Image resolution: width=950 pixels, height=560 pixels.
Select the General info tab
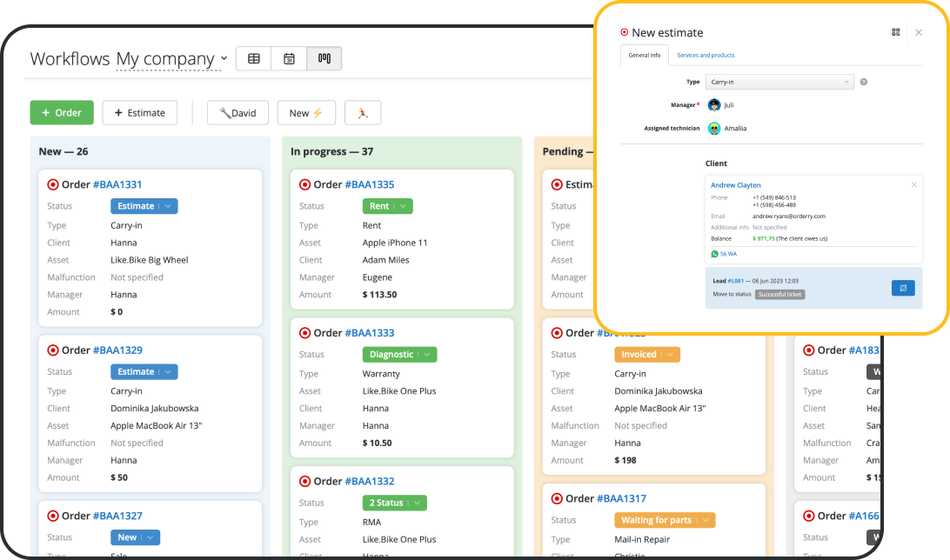[x=645, y=54]
